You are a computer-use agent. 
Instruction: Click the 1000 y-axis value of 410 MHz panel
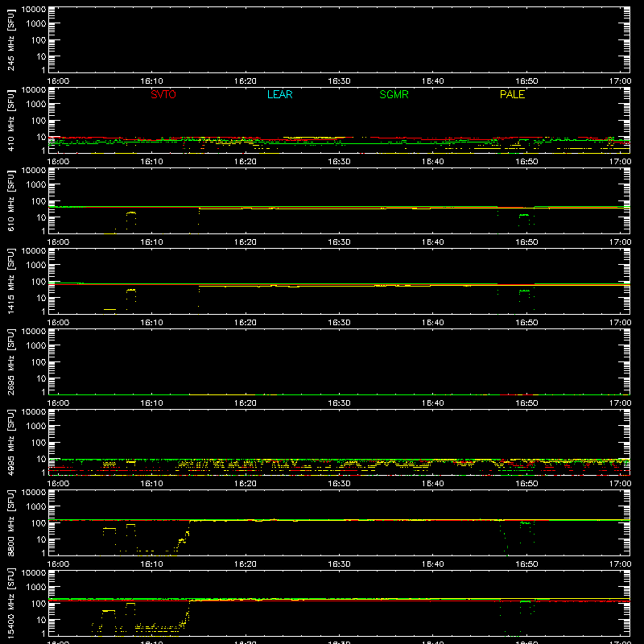coord(36,105)
